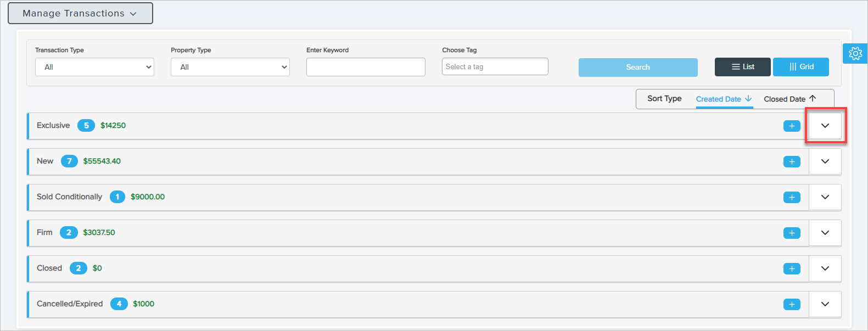Add a Sold Conditionally transaction
The width and height of the screenshot is (868, 331).
(791, 198)
